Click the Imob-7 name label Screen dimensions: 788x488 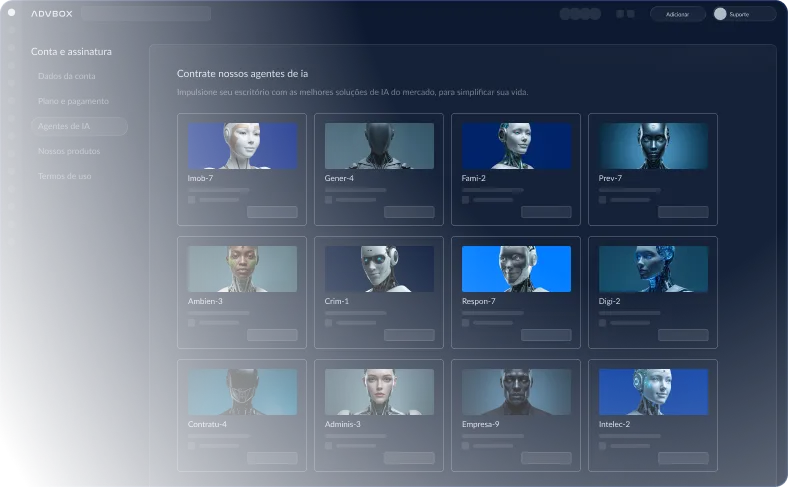point(200,178)
